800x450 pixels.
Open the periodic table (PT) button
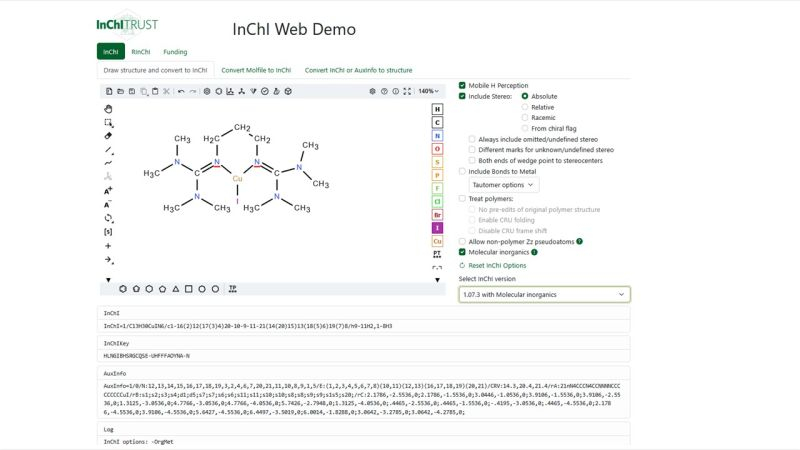pos(437,255)
